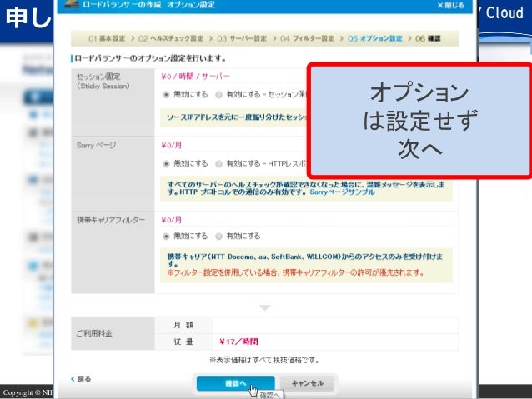Go to step 01 基本設定

107,38
